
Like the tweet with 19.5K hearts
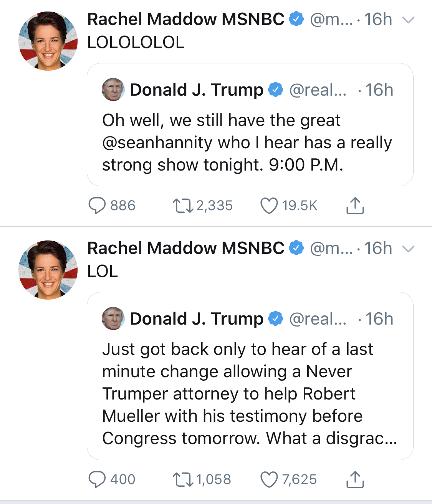point(269,206)
